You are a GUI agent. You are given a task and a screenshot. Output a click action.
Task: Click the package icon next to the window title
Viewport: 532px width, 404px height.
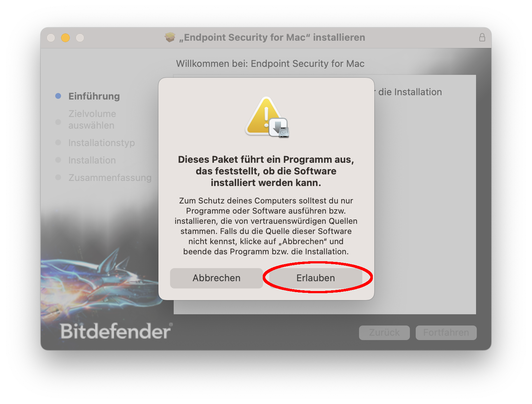pos(170,37)
